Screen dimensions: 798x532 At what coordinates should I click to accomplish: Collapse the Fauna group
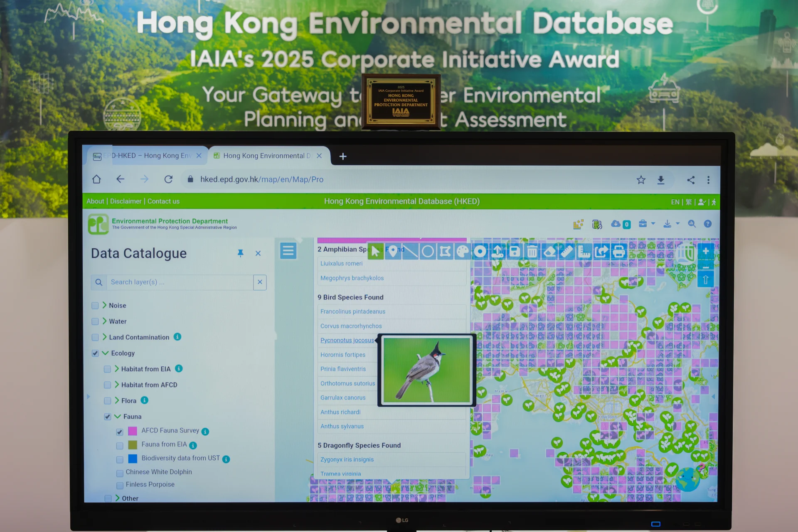pos(118,416)
